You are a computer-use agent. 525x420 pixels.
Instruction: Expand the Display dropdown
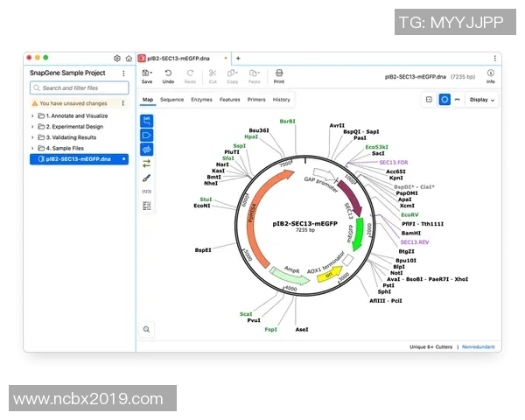481,100
